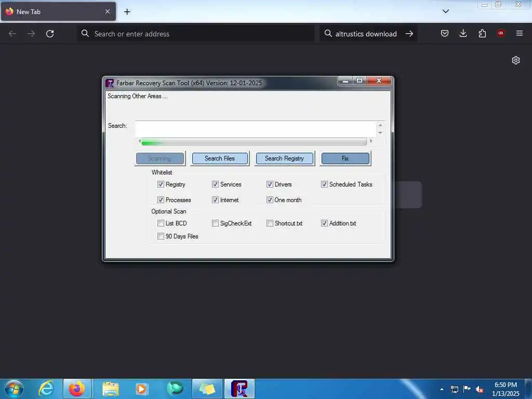
Task: Enable the Shortcut.txt option
Action: [x=270, y=223]
